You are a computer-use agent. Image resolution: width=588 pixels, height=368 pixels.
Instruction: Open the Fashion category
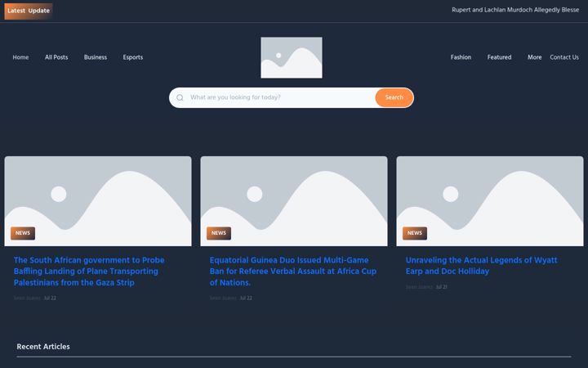pyautogui.click(x=461, y=57)
